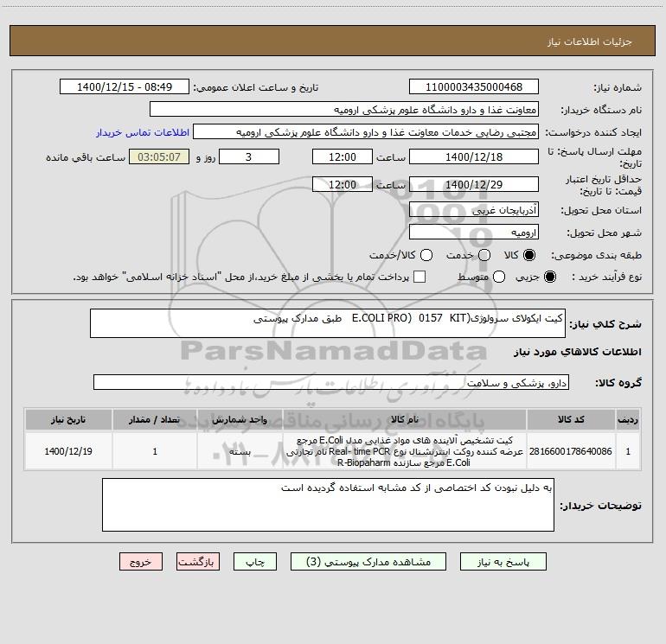Click the response deadline date 1400/12/18

point(474,156)
